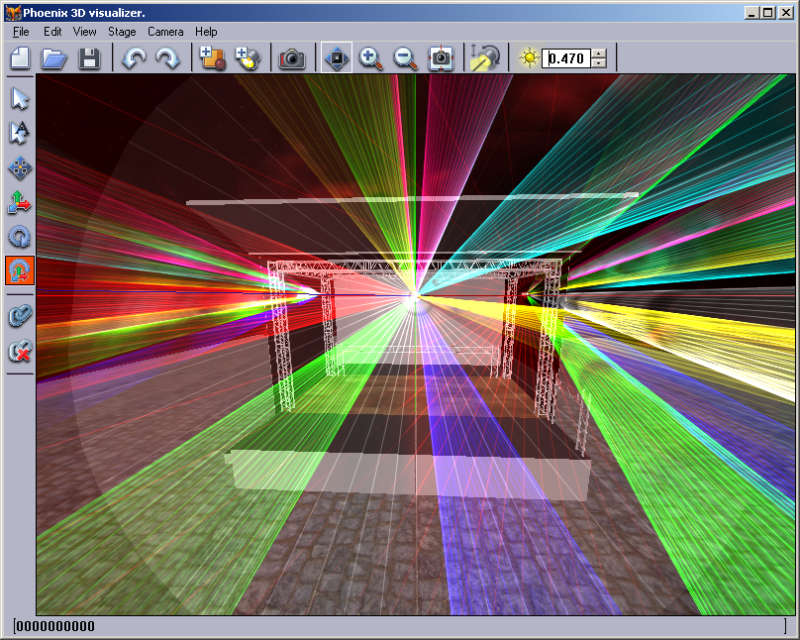Open the File menu

point(21,32)
